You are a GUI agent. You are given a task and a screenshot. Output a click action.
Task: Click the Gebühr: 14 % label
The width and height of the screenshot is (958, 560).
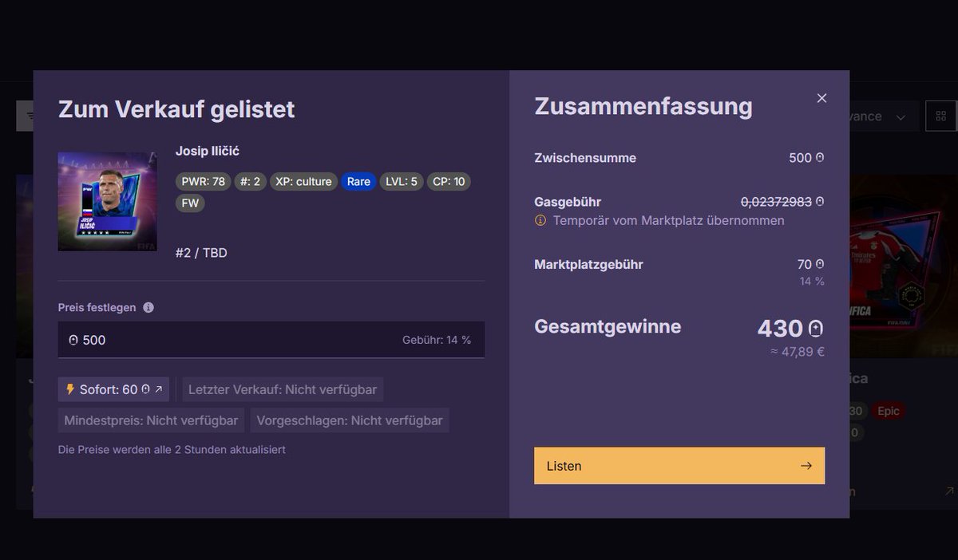coord(437,340)
